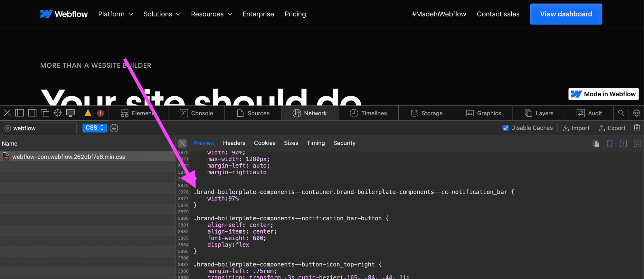Select the Preview detail tab

click(x=204, y=143)
